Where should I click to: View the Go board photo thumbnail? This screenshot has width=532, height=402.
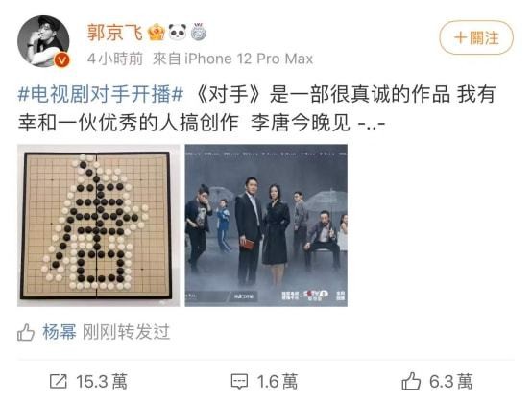pyautogui.click(x=98, y=225)
